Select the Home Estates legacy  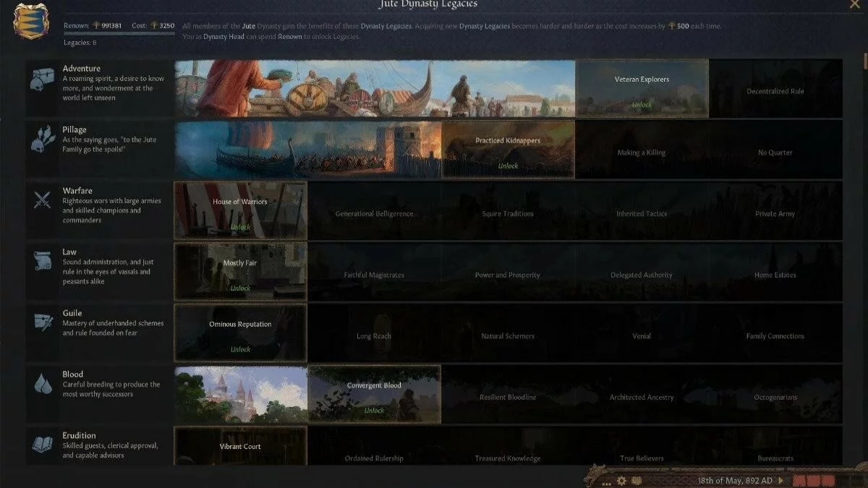pos(775,272)
